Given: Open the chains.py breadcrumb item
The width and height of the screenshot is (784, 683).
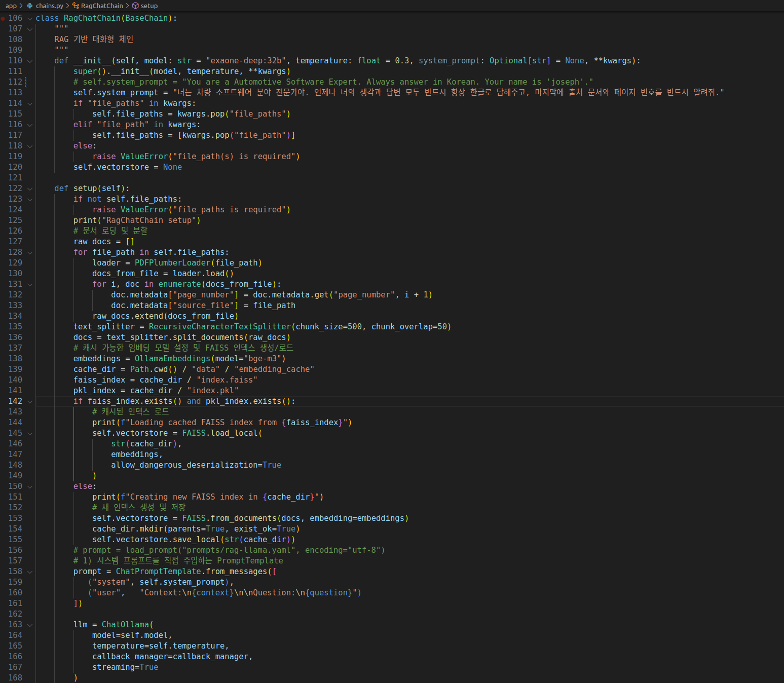Looking at the screenshot, I should [50, 6].
